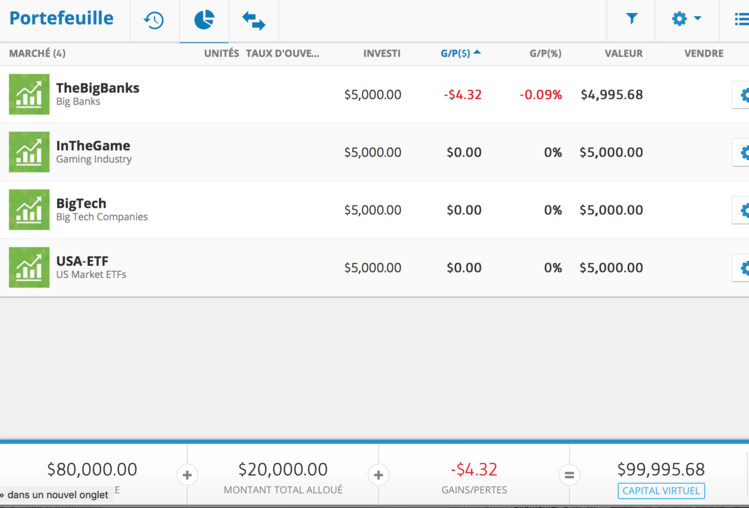Open gear options for USA-ETF row

pos(743,268)
